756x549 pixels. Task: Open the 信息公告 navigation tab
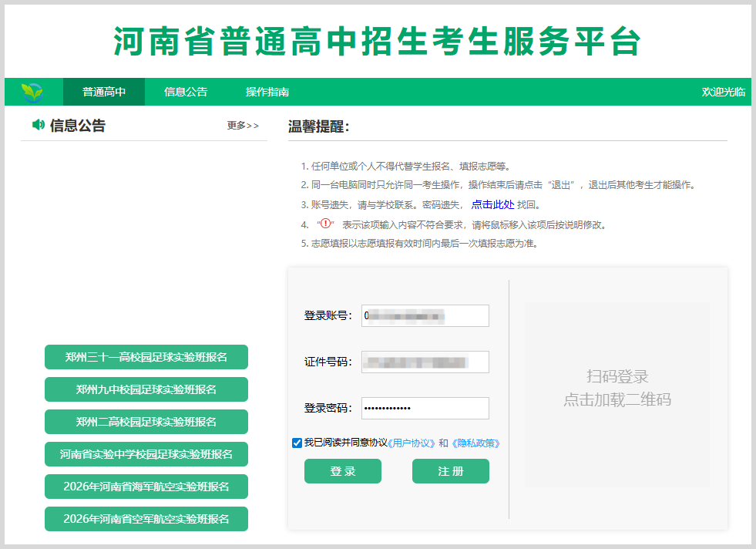point(186,92)
